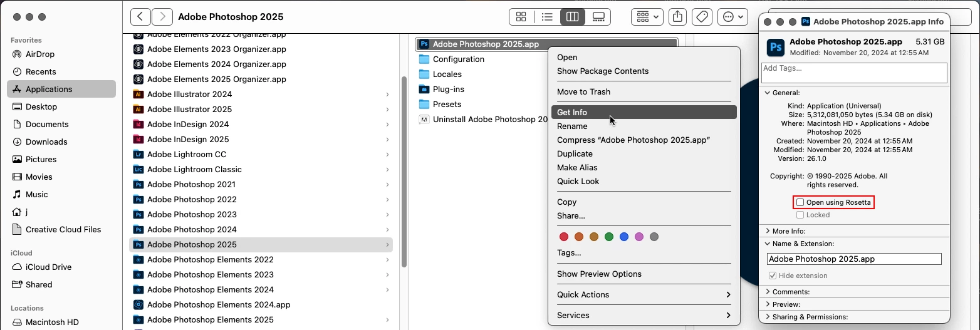Open Movies in the sidebar
980x330 pixels.
click(x=61, y=177)
